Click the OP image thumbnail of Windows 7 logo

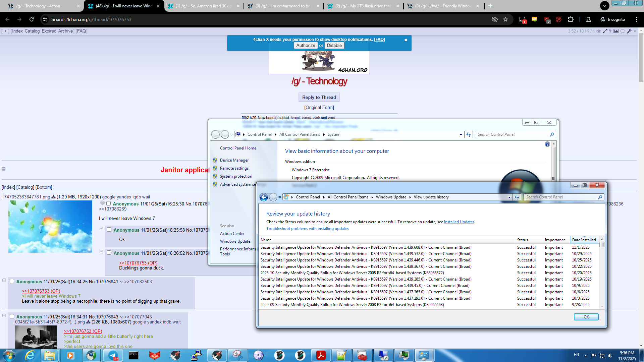tap(50, 227)
